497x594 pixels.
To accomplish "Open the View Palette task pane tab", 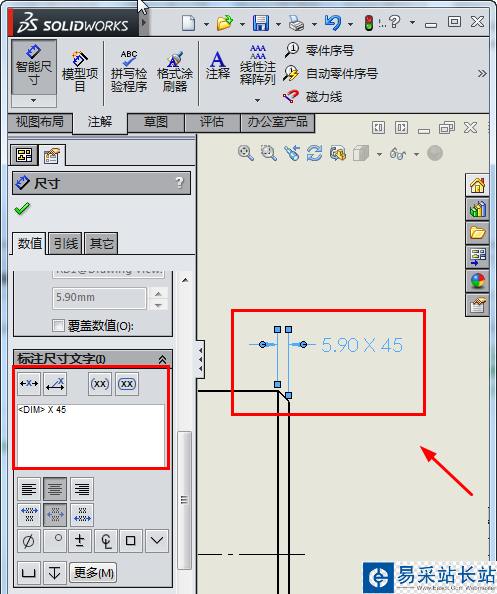I will 477,257.
